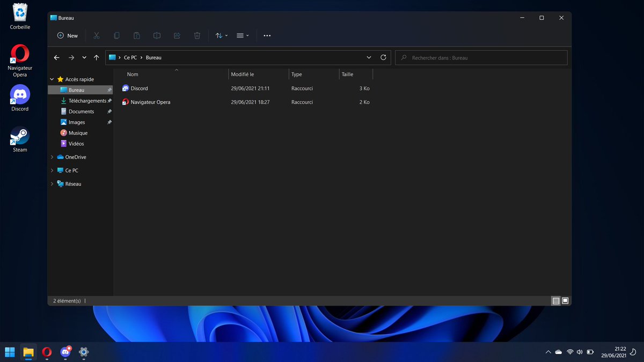Click the OneDrive cloud tray icon
The image size is (644, 362).
(559, 352)
